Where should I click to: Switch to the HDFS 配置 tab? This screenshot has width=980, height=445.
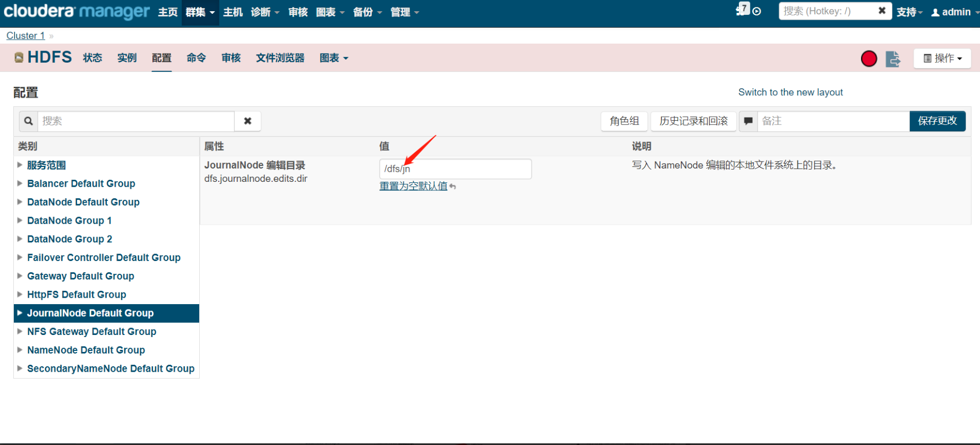161,58
